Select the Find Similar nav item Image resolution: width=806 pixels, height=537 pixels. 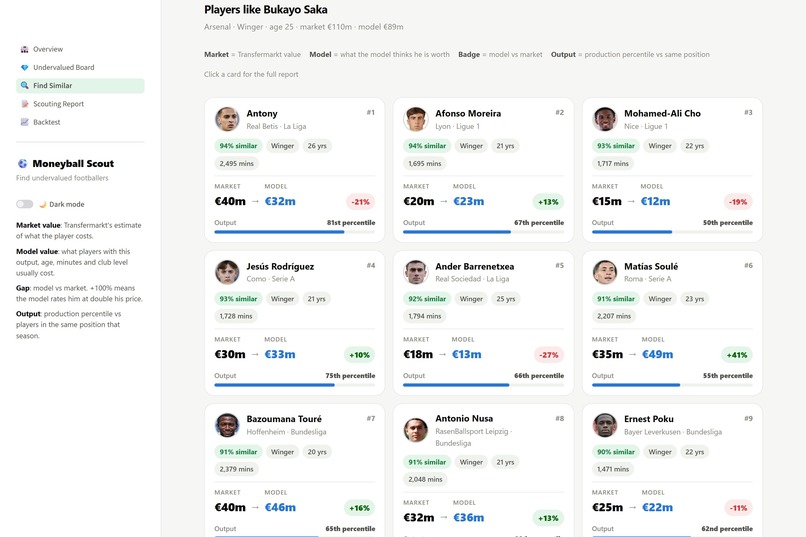(80, 86)
